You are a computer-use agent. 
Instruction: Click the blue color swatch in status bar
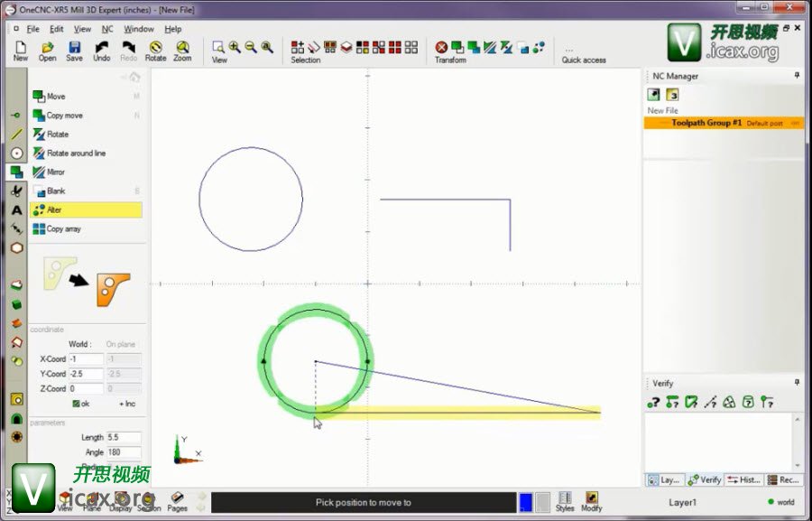coord(525,502)
